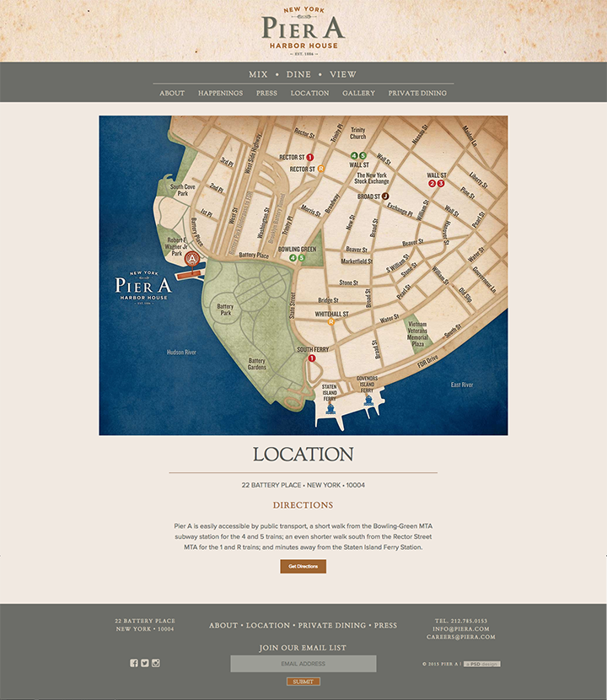Follow the footer Private Dining link
The height and width of the screenshot is (700, 607).
click(x=331, y=626)
